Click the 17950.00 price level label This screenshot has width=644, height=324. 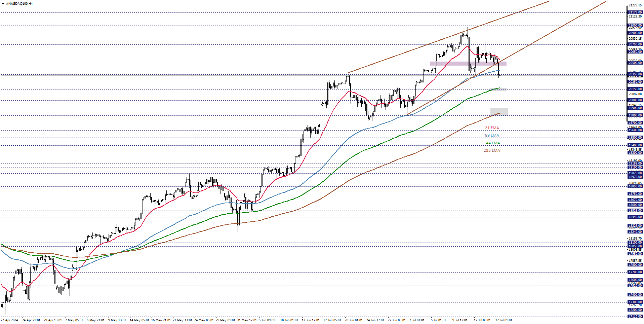click(x=635, y=254)
